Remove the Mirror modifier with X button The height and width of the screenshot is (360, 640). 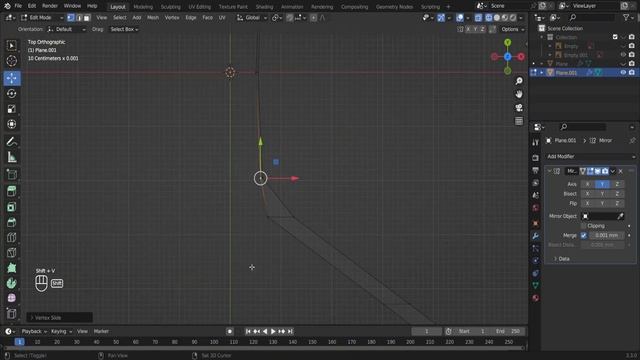620,171
